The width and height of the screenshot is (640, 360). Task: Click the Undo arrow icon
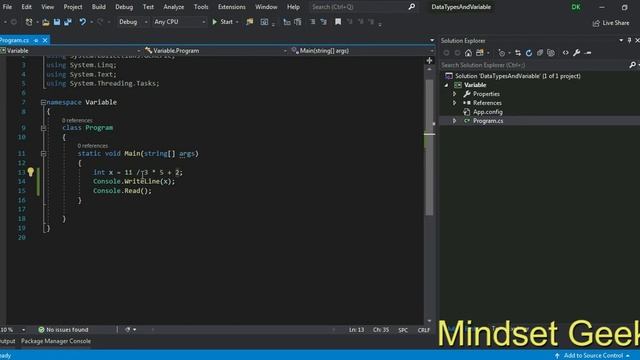82,22
